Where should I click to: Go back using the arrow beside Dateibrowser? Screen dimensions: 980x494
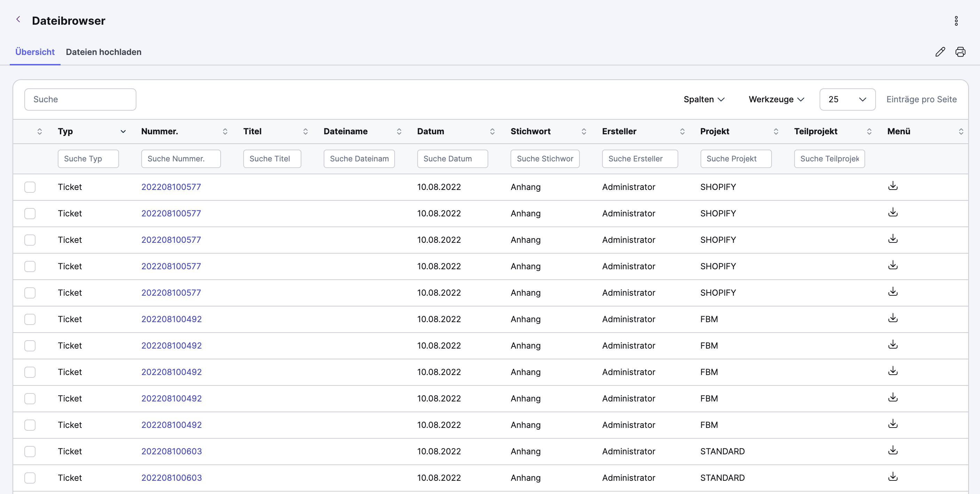pyautogui.click(x=18, y=19)
